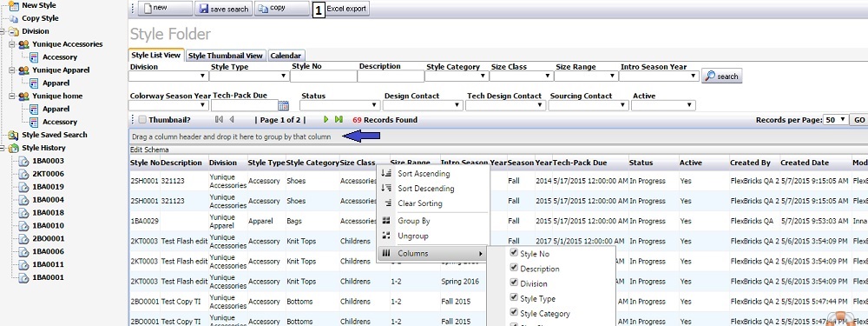Open the Records per Page dropdown
The image size is (868, 326).
(x=835, y=119)
